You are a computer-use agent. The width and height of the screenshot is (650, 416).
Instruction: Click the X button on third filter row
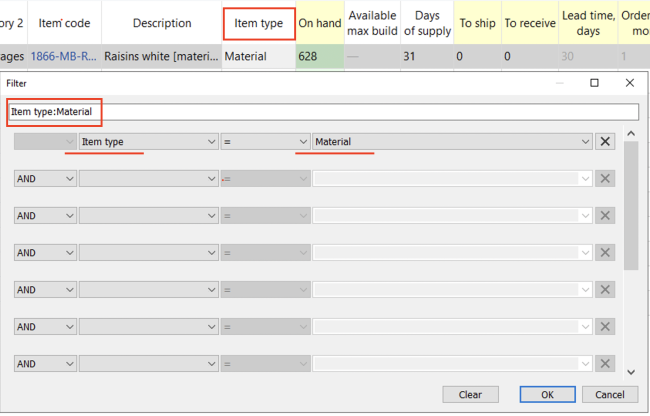(604, 216)
